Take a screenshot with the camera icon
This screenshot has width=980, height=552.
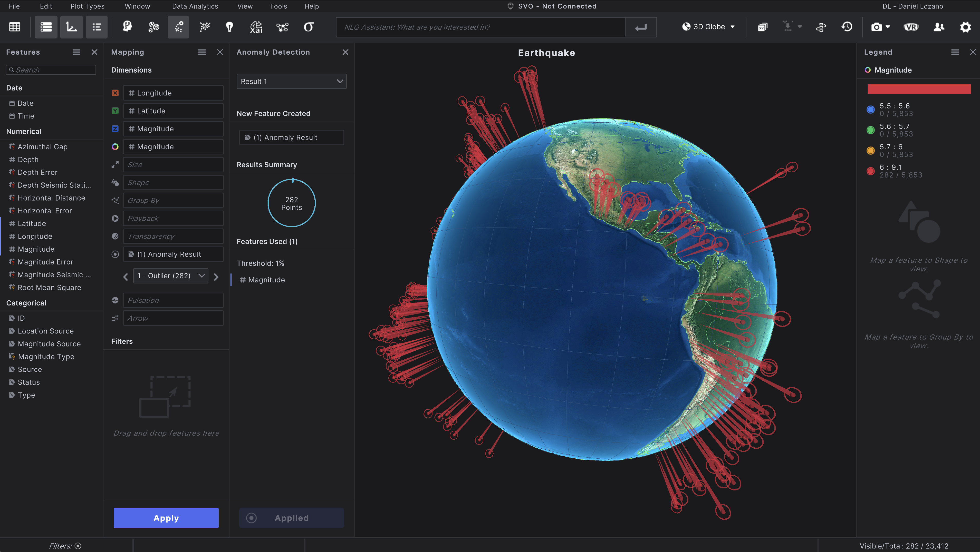click(877, 27)
